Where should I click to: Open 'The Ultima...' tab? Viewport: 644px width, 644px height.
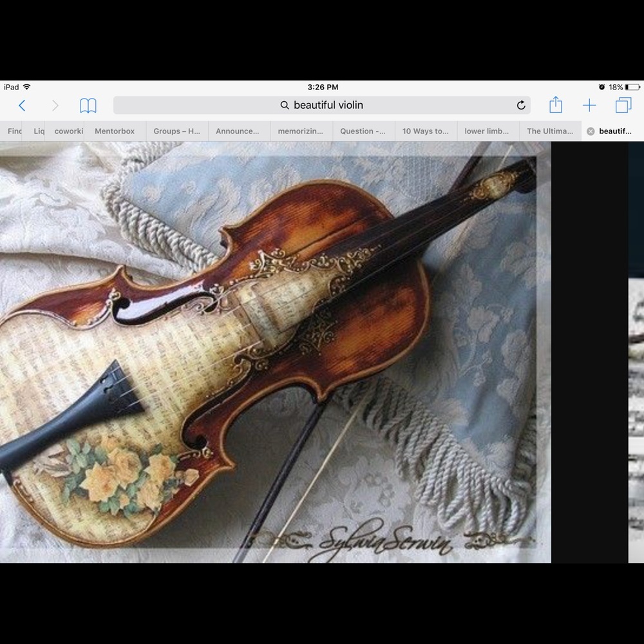point(549,131)
